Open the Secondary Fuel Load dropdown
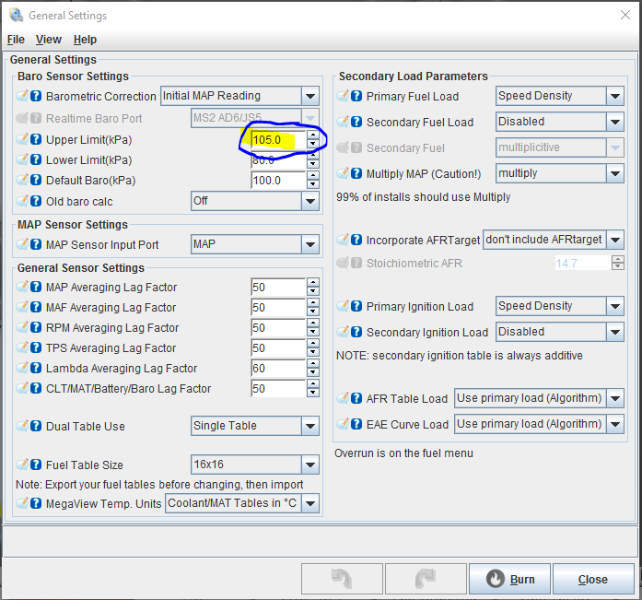This screenshot has width=642, height=600. click(x=560, y=122)
